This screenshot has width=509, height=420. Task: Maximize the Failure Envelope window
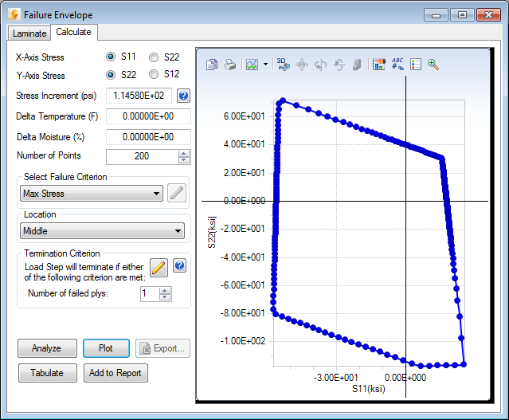click(x=462, y=15)
